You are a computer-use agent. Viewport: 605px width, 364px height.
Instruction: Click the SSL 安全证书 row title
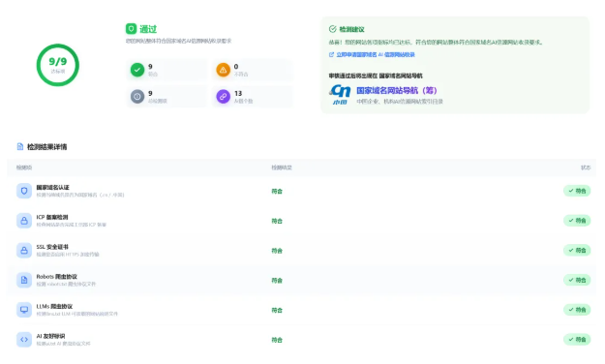click(x=52, y=247)
